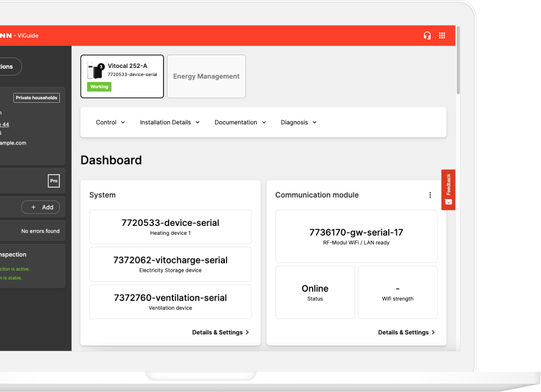
Task: Select the 7372062-vitocharge-serial storage device card
Action: [170, 264]
